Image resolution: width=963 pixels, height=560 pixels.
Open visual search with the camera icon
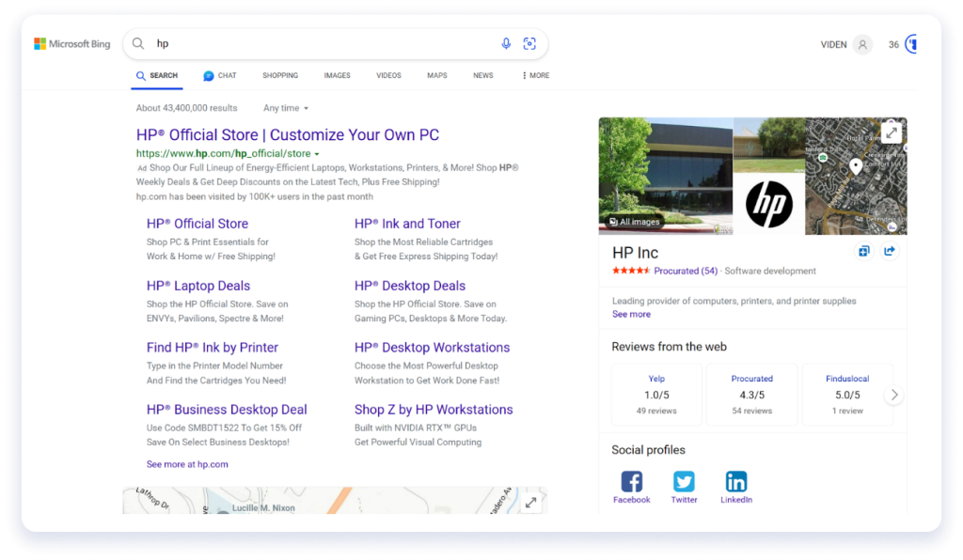point(529,43)
